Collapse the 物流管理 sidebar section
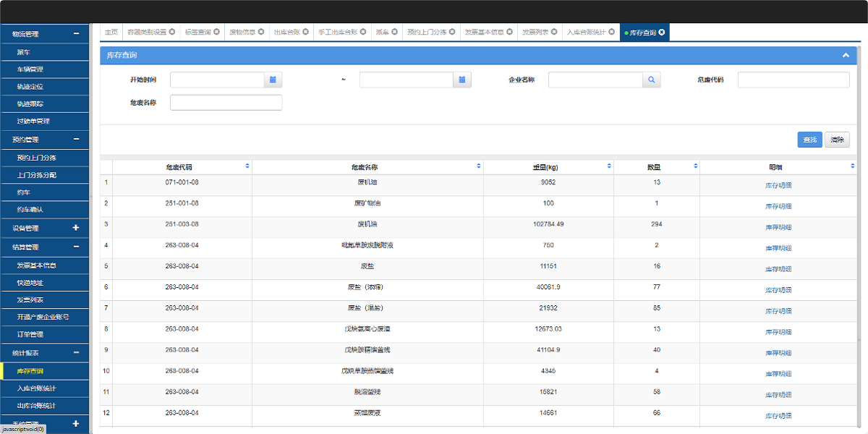This screenshot has height=434, width=868. 76,34
